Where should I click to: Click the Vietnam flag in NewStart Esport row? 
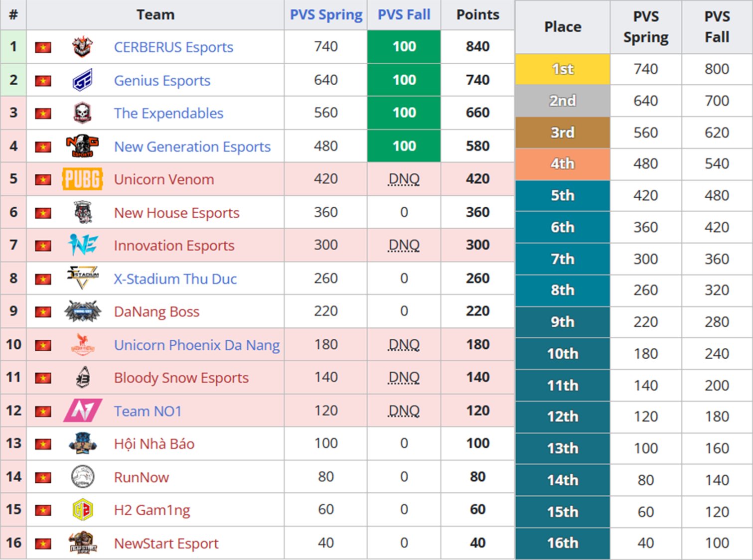[43, 544]
